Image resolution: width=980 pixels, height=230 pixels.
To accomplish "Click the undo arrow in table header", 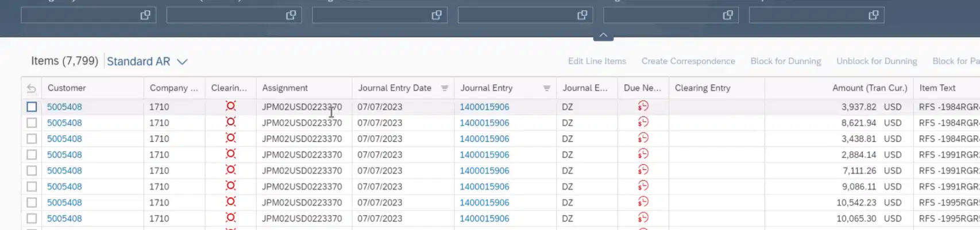I will 32,88.
